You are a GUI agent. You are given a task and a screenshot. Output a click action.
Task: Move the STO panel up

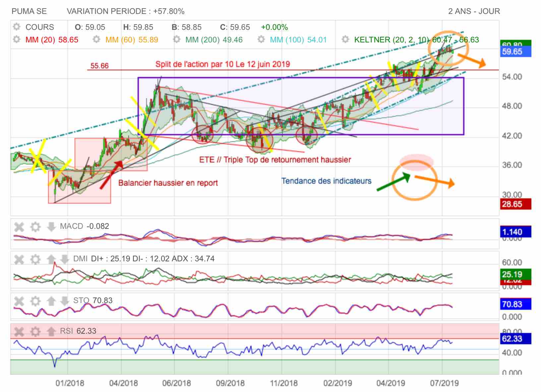51,301
